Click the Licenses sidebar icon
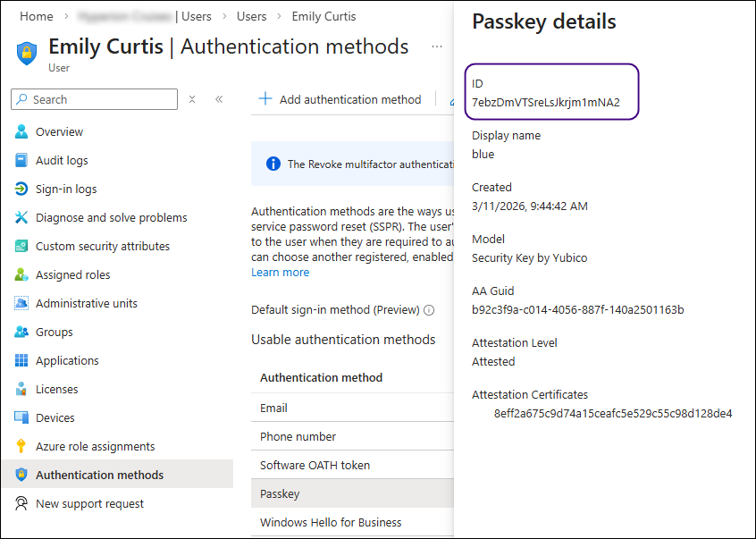 tap(21, 389)
